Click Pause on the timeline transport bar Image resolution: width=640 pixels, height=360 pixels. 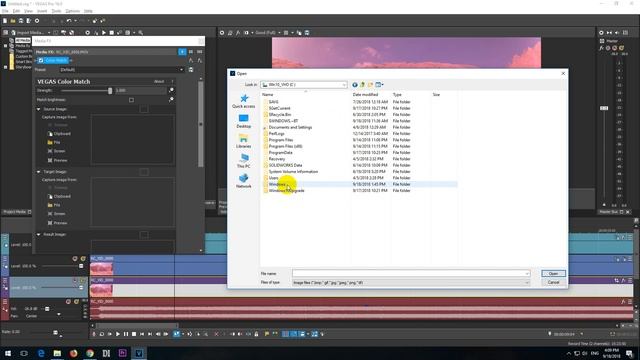pyautogui.click(x=126, y=334)
